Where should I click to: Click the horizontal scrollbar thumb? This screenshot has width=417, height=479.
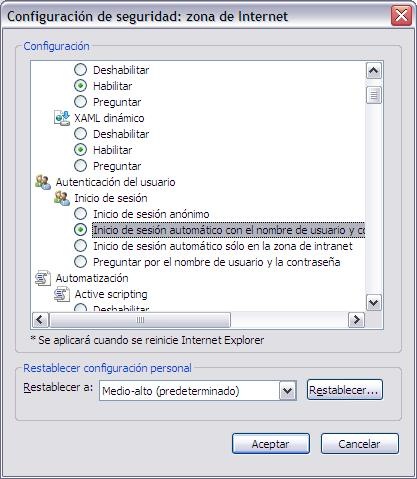pyautogui.click(x=140, y=320)
